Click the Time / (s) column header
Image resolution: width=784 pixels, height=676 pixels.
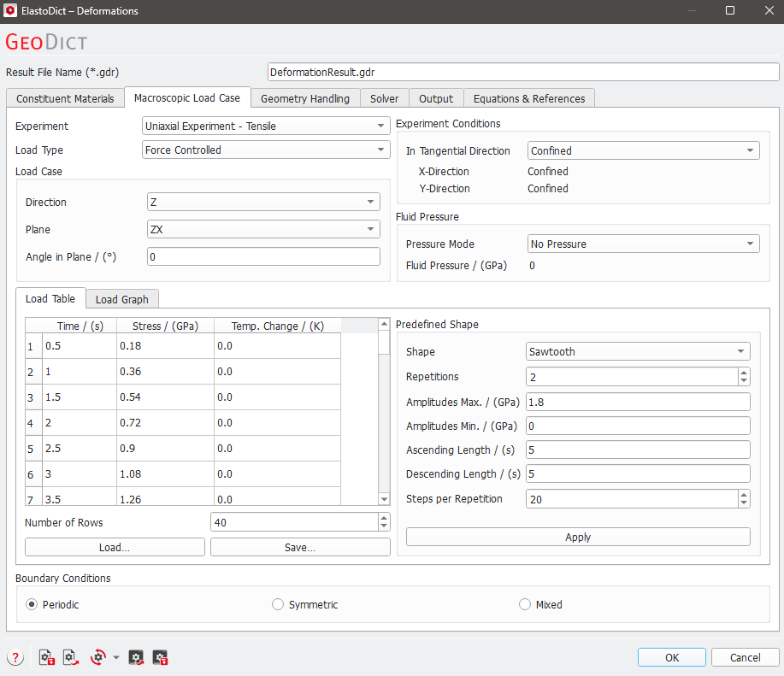pos(80,326)
